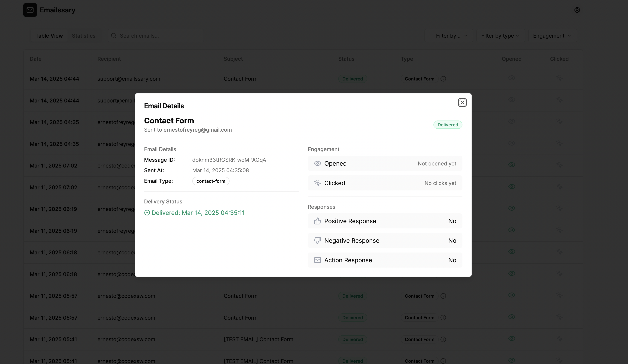Screen dimensions: 628x364
Task: Click the envelope icon in the Action Response row
Action: coord(317,260)
